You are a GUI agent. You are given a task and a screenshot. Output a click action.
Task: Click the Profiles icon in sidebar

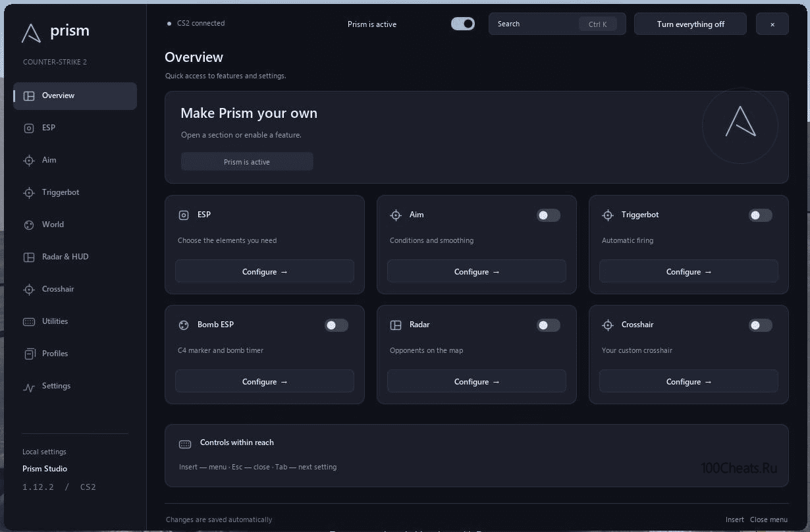[29, 354]
